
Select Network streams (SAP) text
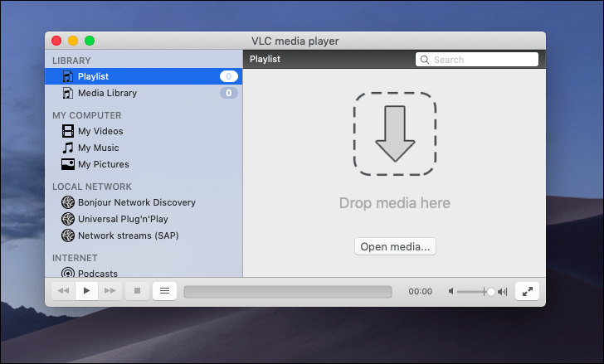129,235
